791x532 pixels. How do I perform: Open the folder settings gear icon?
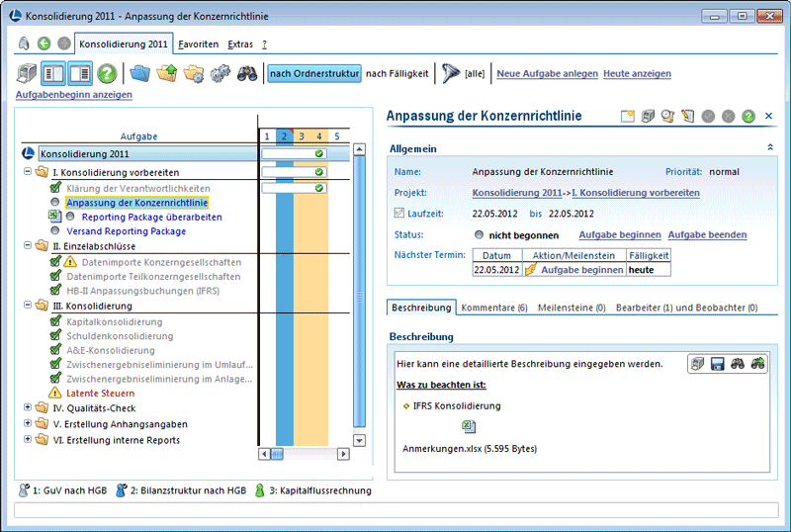194,74
